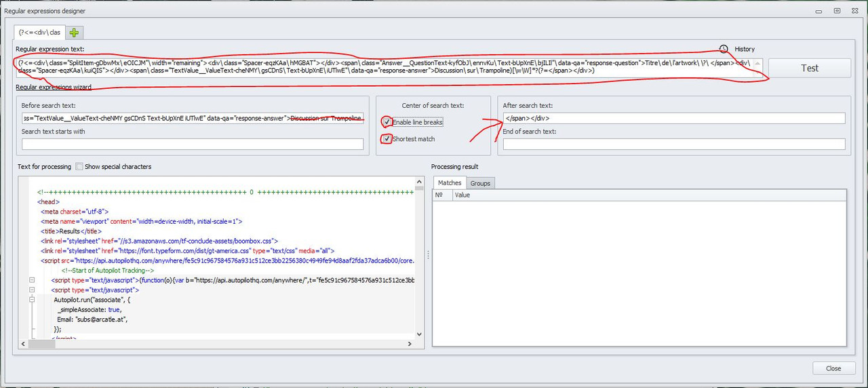The height and width of the screenshot is (388, 868).
Task: Click the Value column header
Action: [650, 195]
